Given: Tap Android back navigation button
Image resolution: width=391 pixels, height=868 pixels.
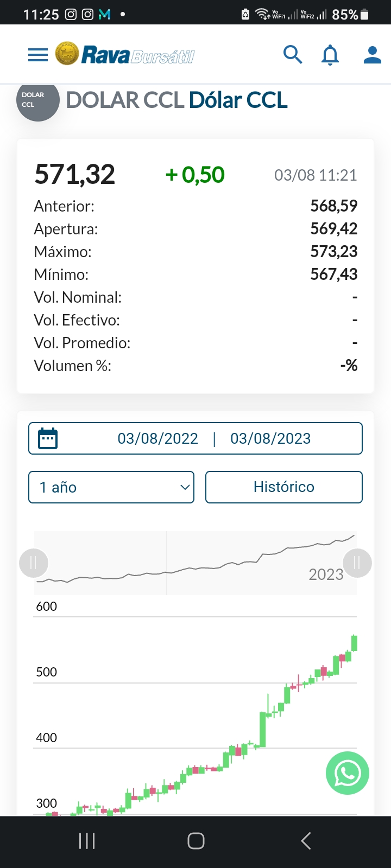Looking at the screenshot, I should [306, 841].
